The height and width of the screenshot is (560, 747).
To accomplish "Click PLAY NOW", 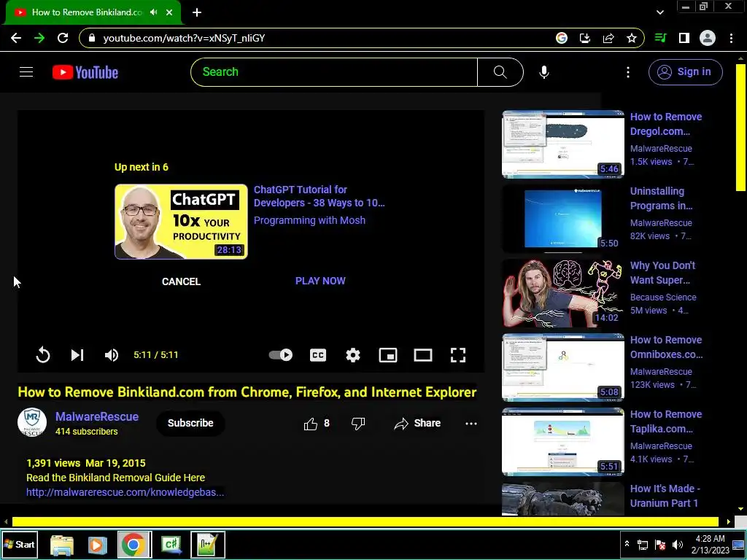I will [320, 281].
